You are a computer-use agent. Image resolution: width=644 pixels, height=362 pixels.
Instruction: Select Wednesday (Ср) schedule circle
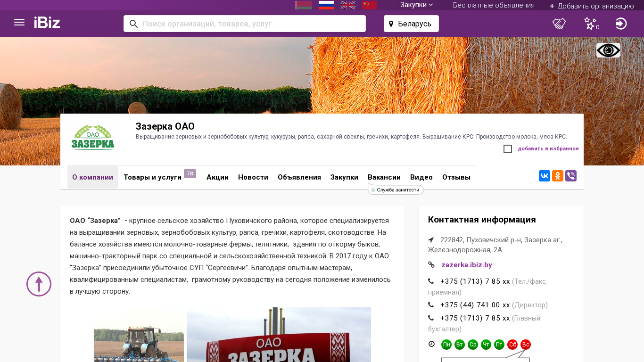click(x=473, y=345)
